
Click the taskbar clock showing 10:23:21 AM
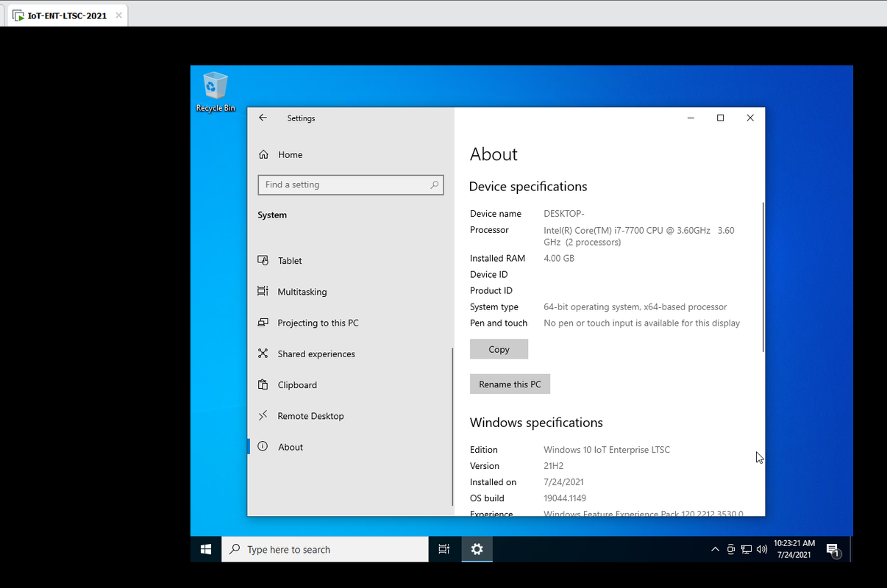(794, 549)
